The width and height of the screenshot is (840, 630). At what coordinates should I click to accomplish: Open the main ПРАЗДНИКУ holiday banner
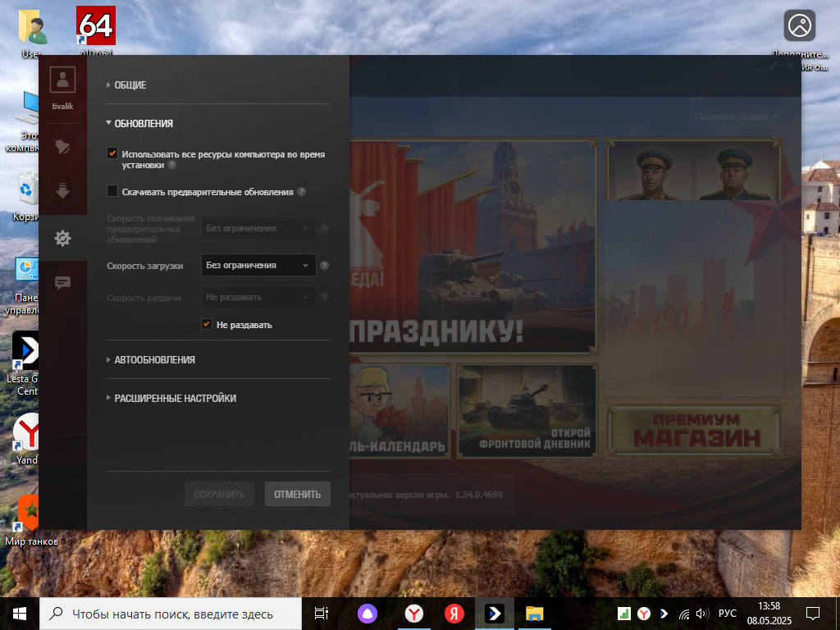(x=473, y=246)
